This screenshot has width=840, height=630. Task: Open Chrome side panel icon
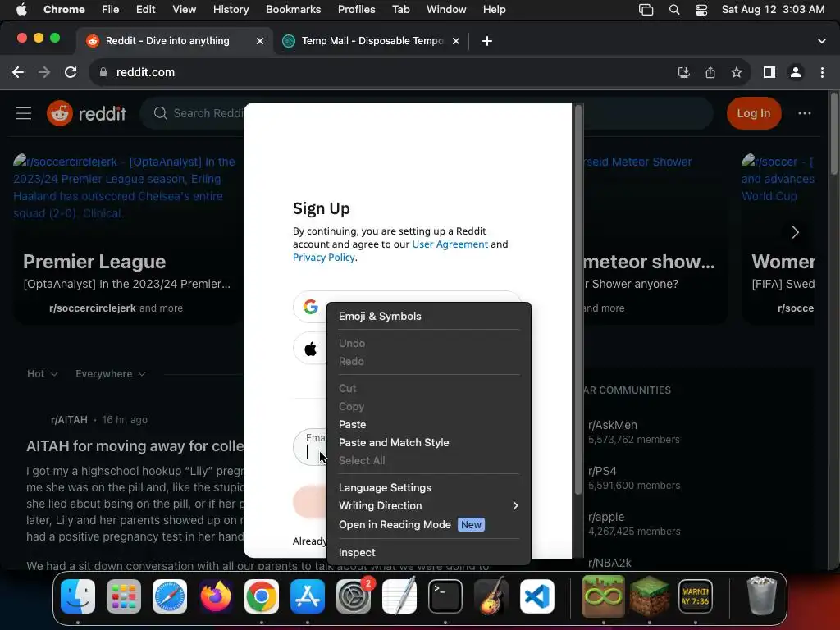[x=769, y=72]
